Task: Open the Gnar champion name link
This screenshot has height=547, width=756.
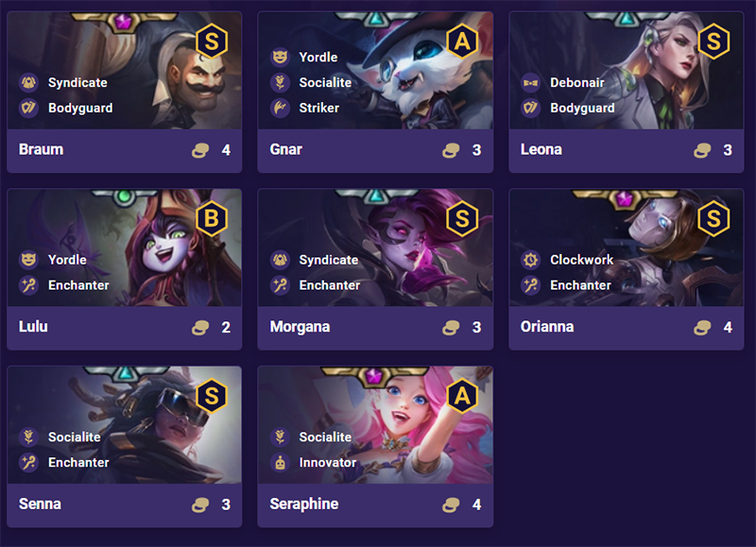Action: 286,149
